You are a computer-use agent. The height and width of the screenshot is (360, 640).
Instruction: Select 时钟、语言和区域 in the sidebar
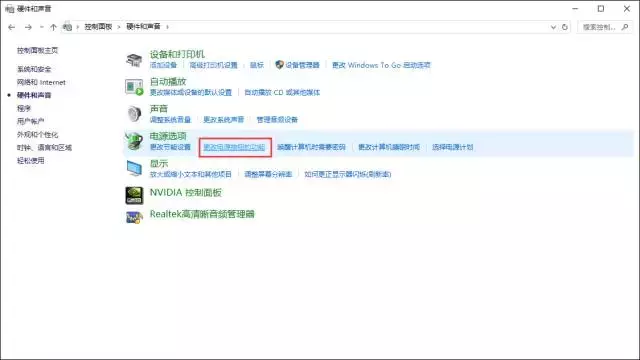coord(44,147)
